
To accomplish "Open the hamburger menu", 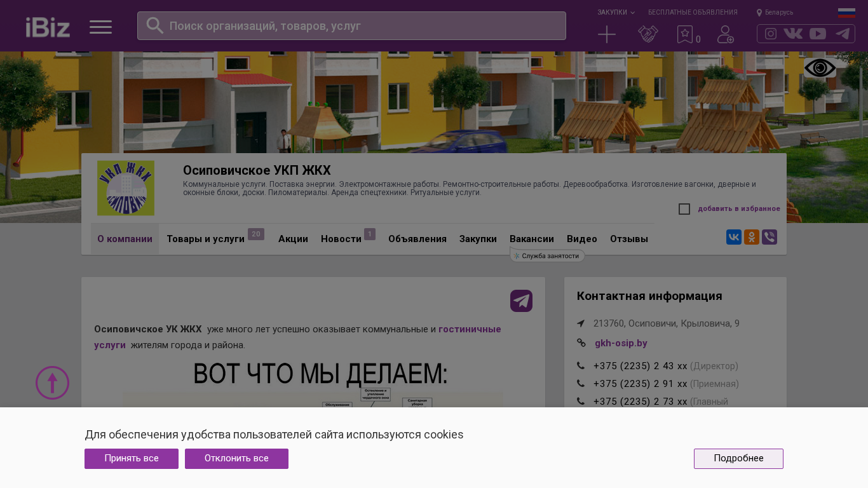I will point(100,27).
